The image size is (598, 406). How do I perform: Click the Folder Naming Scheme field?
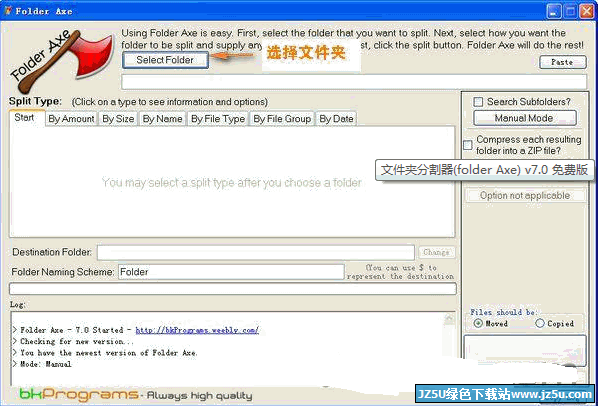(231, 272)
